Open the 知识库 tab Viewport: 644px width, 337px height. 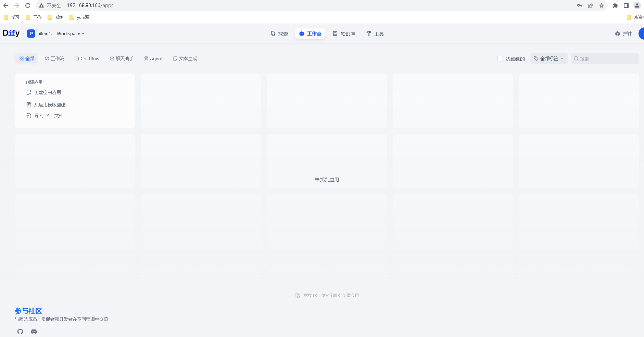coord(344,34)
